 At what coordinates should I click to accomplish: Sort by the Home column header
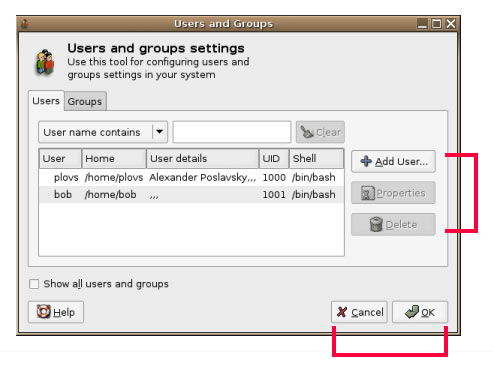point(114,159)
